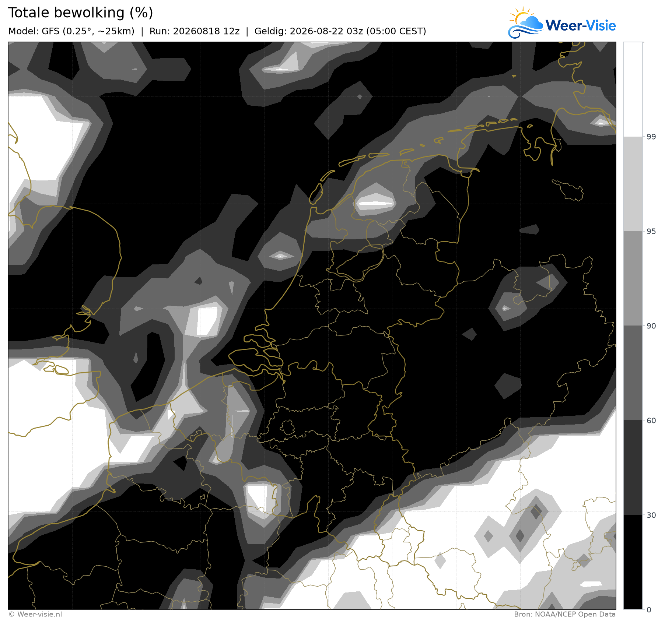The height and width of the screenshot is (619, 672).
Task: Click the 30 tick label on colorbar
Action: point(651,515)
